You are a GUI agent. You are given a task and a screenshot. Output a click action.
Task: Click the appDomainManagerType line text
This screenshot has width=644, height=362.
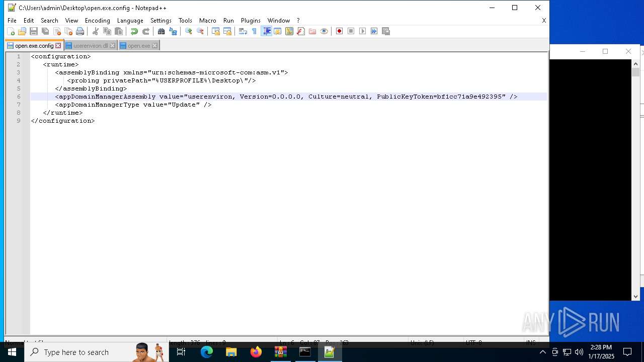coord(133,105)
